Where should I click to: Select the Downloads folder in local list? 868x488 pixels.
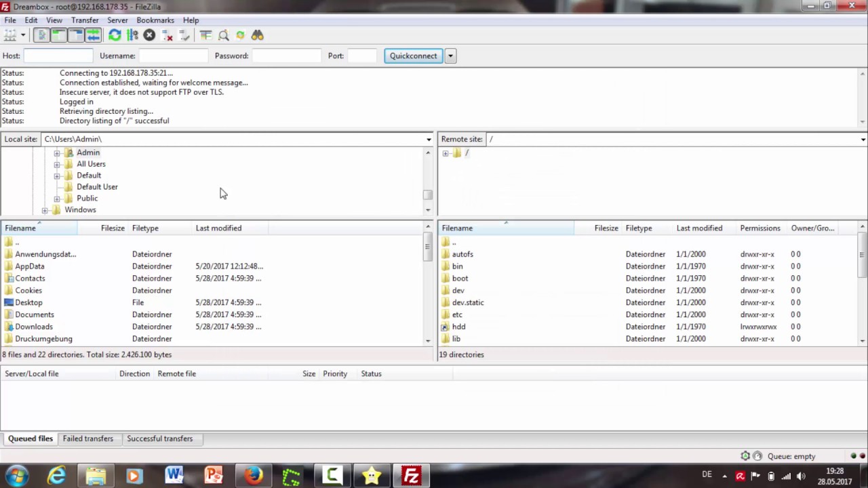click(34, 327)
